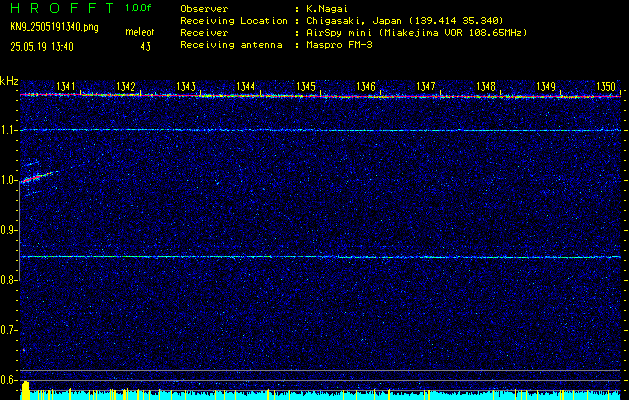Click the version label 1.00f
The image size is (629, 400).
point(138,8)
